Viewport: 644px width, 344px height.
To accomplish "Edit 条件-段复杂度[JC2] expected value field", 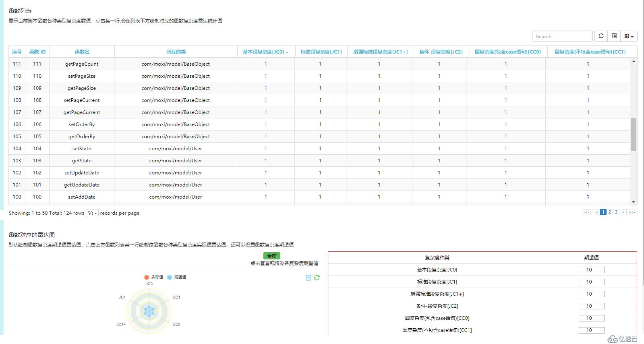I will 591,306.
